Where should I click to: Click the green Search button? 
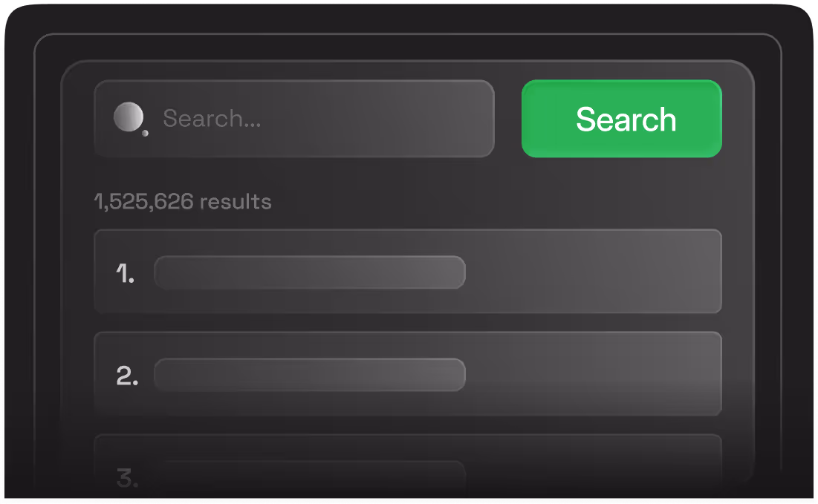tap(622, 119)
